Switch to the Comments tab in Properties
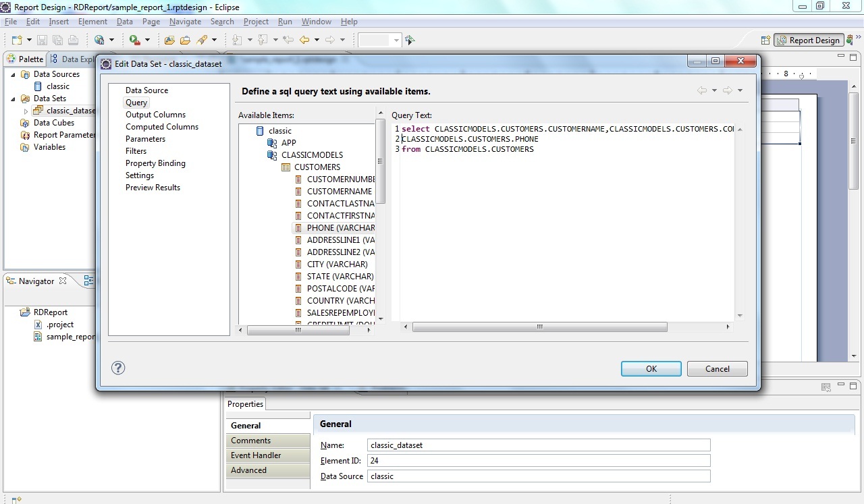 [x=249, y=440]
